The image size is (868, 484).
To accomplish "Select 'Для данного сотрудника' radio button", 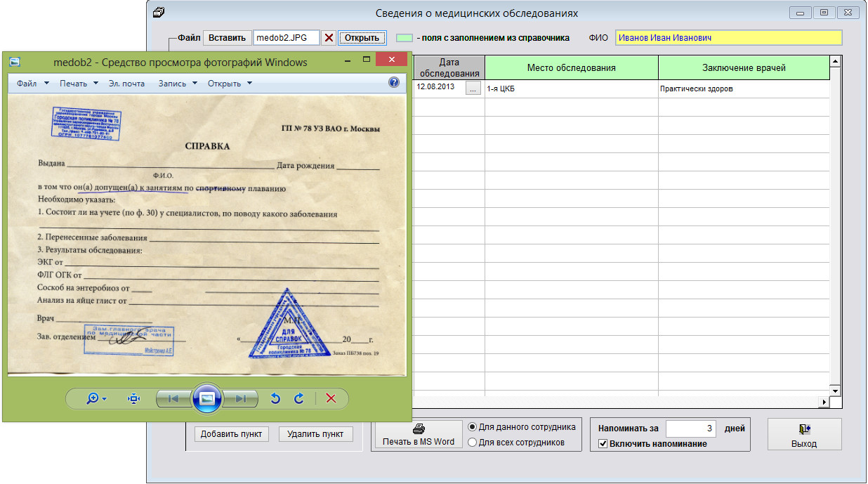I will coord(472,427).
